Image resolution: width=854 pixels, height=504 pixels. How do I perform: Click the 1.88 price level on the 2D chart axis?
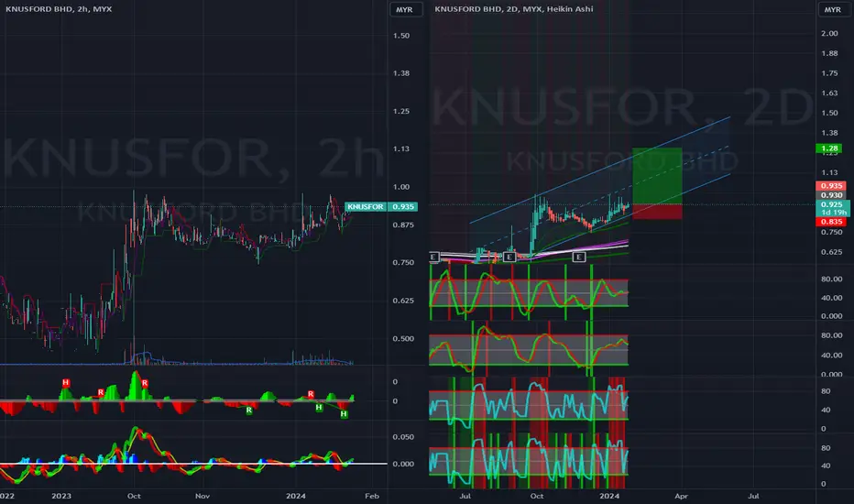point(829,53)
